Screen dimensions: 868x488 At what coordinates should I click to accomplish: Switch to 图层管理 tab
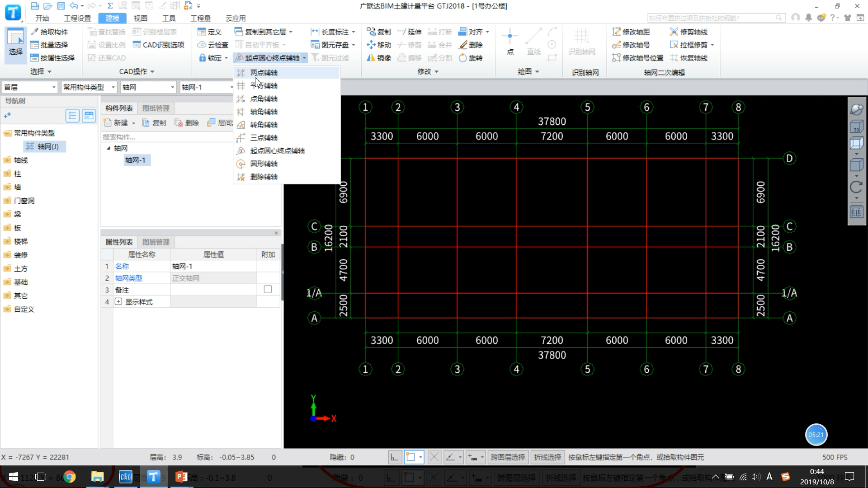156,242
